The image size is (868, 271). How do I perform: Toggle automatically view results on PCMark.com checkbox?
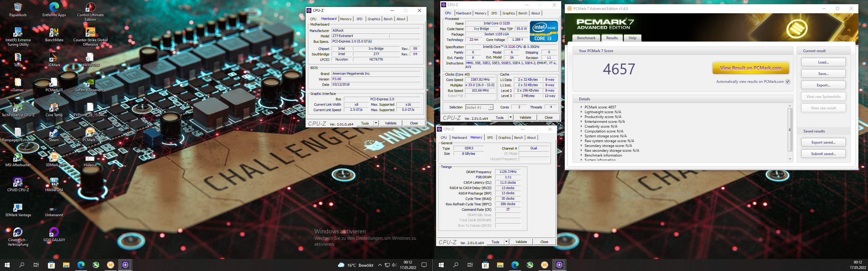[788, 82]
